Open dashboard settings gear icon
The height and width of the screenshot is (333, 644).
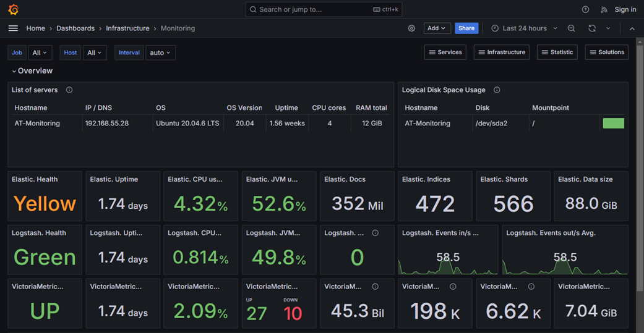[411, 28]
